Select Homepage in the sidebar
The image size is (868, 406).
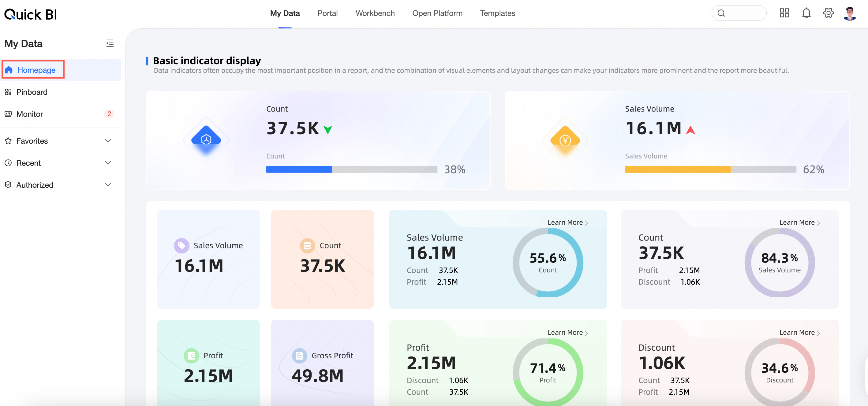click(61, 70)
